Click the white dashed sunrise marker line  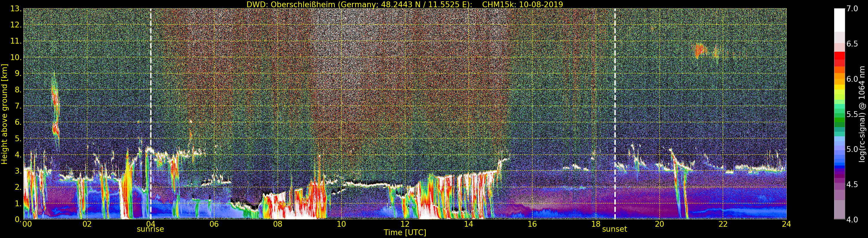[x=151, y=114]
